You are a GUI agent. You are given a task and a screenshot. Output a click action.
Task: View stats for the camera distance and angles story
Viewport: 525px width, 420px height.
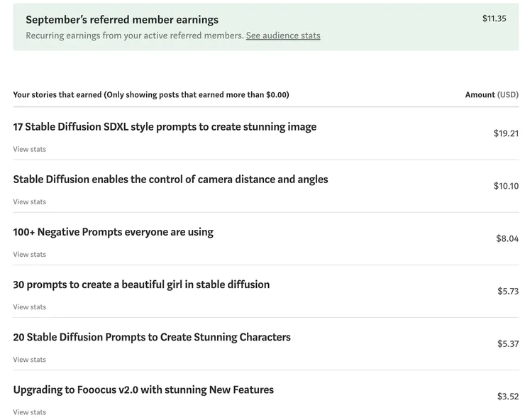(x=29, y=201)
